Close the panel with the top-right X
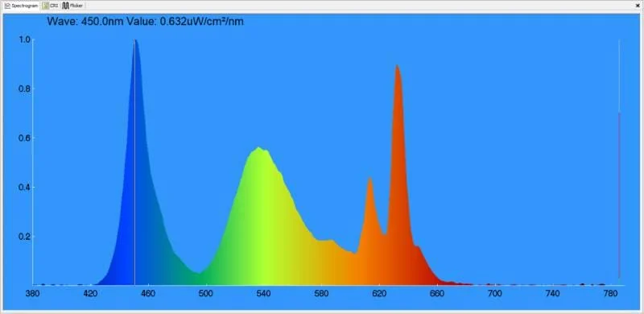This screenshot has width=644, height=314. [x=638, y=6]
